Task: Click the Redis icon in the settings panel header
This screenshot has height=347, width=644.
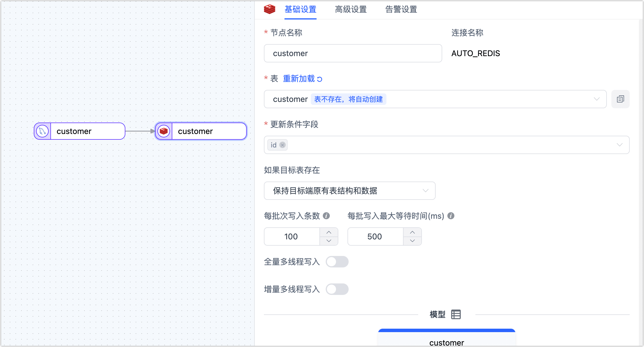Action: coord(269,9)
